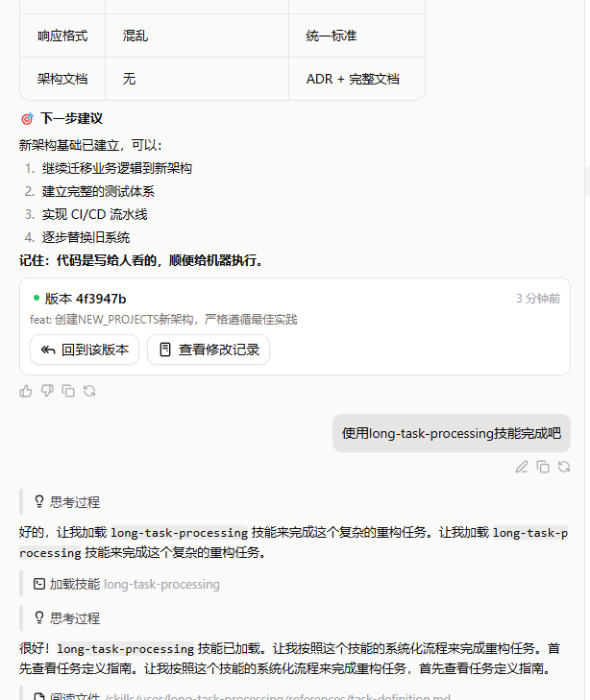Click the 下一步建议 heading
This screenshot has width=590, height=700.
71,119
